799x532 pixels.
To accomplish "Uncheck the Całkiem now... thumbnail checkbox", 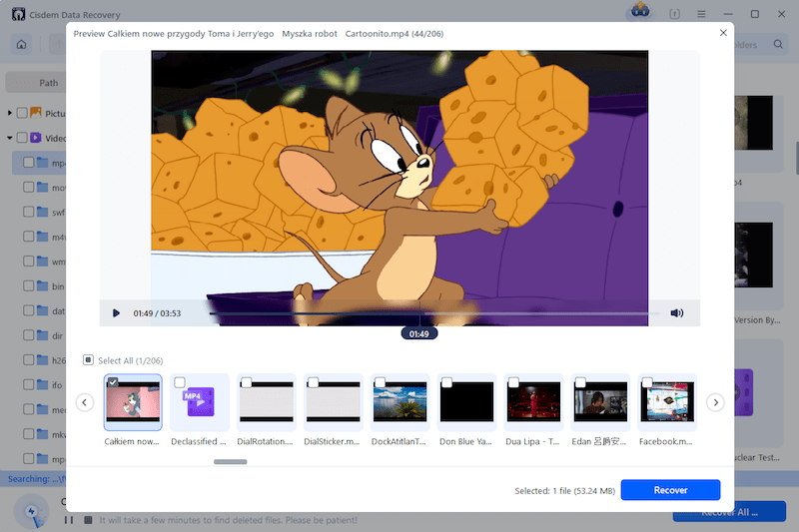I will click(x=113, y=382).
